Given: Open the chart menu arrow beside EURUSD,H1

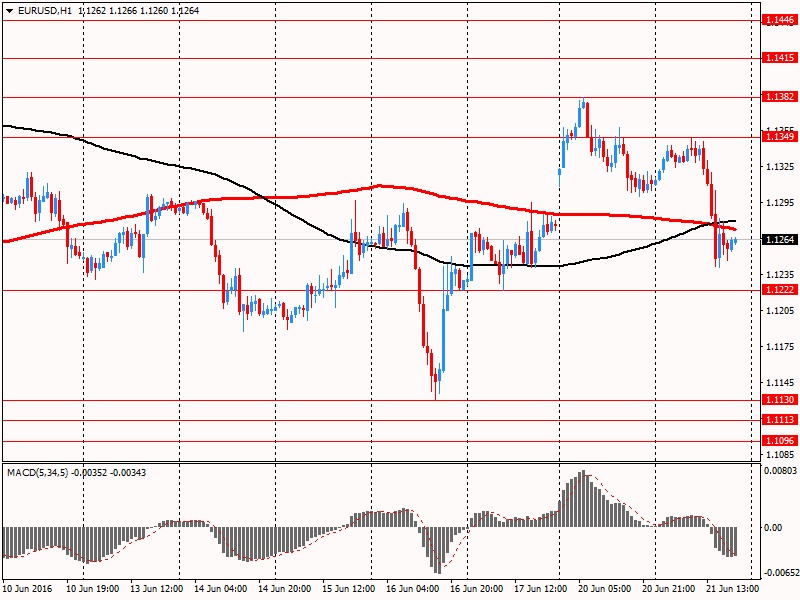Looking at the screenshot, I should 9,11.
